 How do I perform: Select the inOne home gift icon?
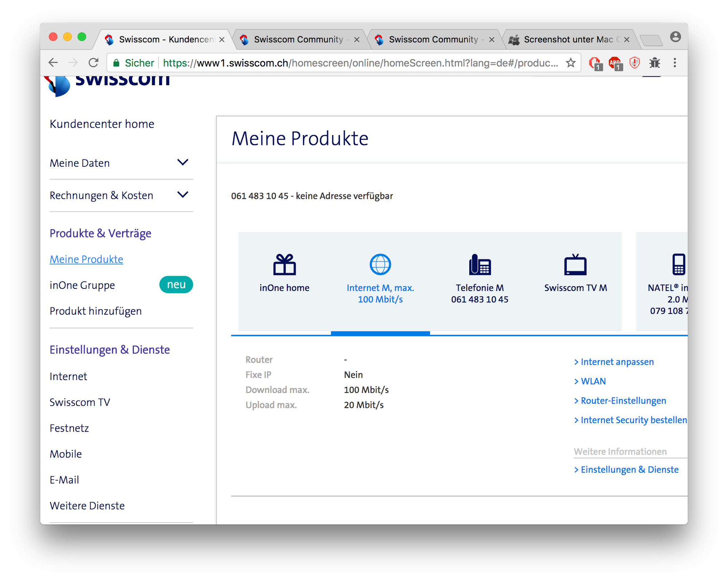[x=284, y=264]
